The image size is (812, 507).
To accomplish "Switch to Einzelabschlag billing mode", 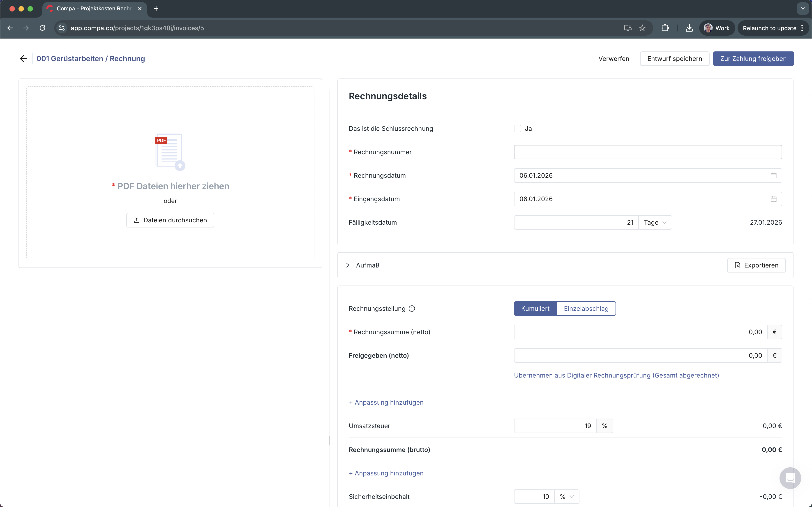I will click(x=586, y=309).
